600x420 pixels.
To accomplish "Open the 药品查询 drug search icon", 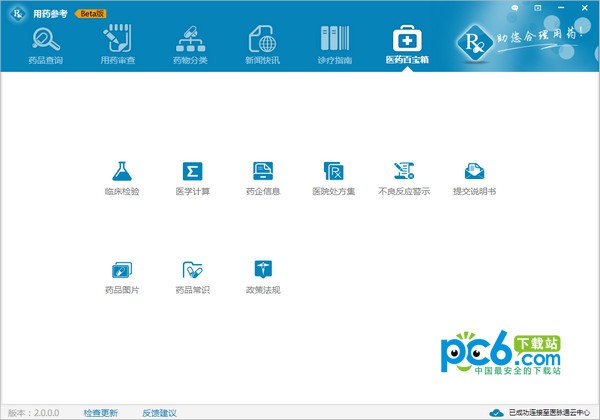I will click(46, 38).
